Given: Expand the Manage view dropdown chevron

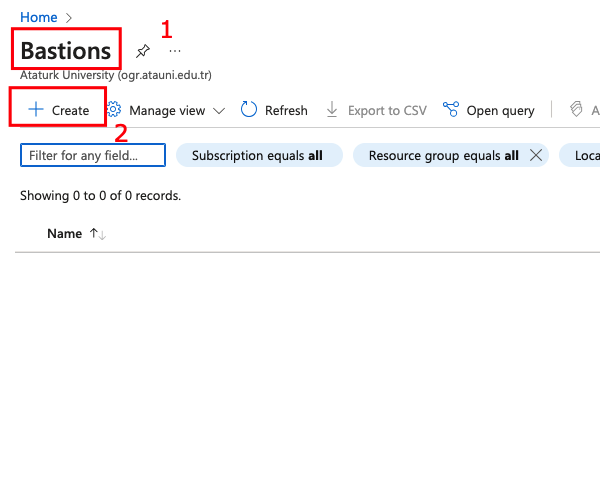Looking at the screenshot, I should 219,111.
